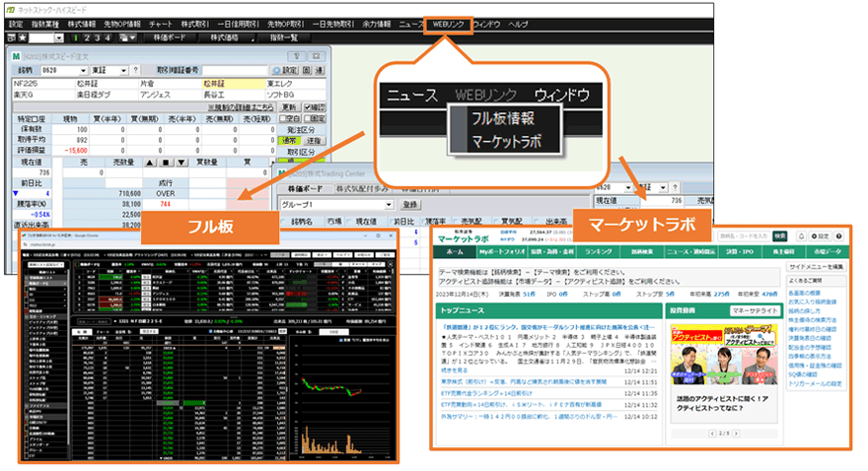Click the 固 icon next to 設定 button
The height and width of the screenshot is (471, 868).
click(307, 70)
